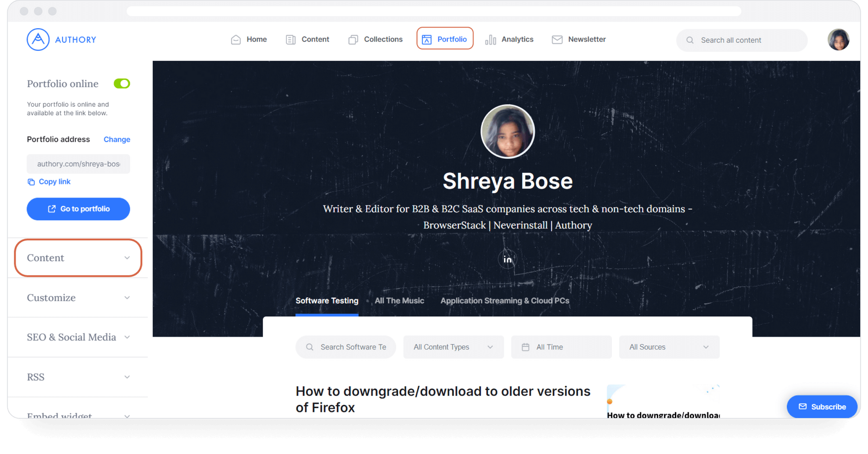Open the Content section via its list icon
This screenshot has height=454, width=868.
(x=290, y=39)
